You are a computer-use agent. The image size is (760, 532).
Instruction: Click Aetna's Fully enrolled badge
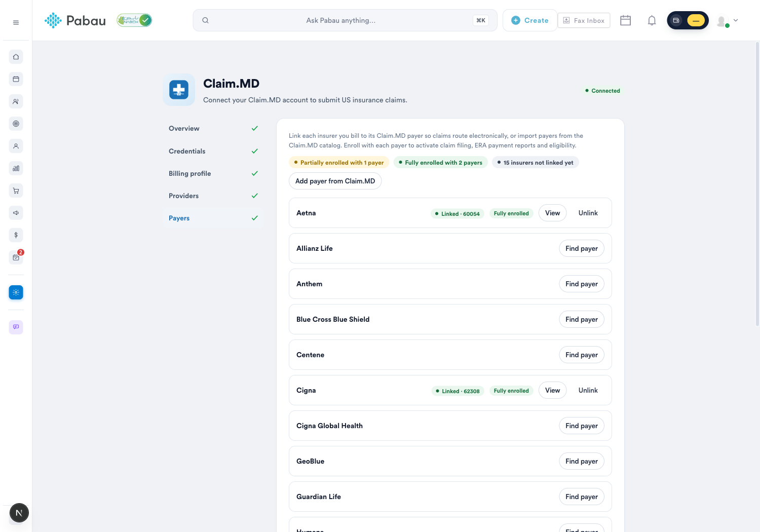(511, 213)
